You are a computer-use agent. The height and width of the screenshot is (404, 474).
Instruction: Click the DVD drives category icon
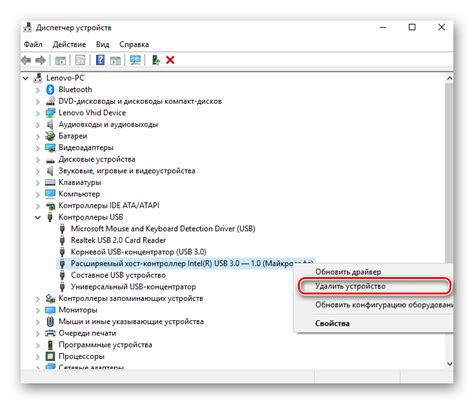pos(50,101)
